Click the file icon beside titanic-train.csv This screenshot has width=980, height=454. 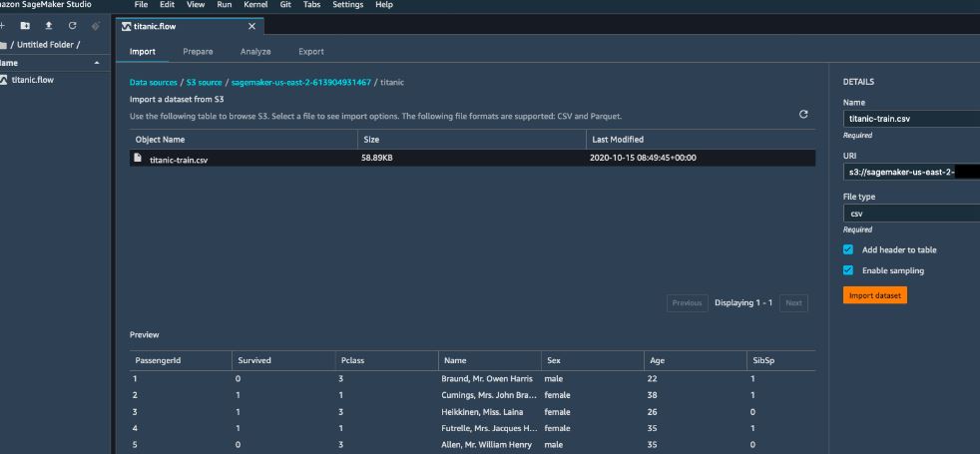[x=138, y=158]
